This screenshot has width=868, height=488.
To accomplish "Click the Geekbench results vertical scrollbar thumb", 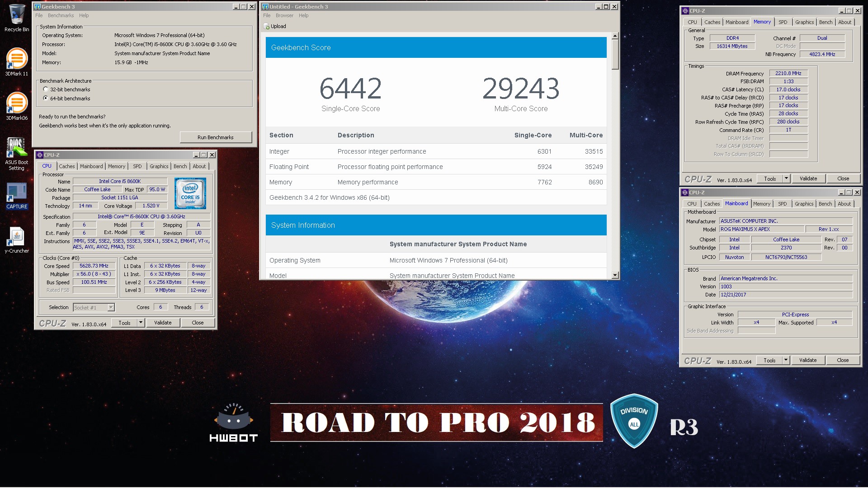I will click(615, 54).
